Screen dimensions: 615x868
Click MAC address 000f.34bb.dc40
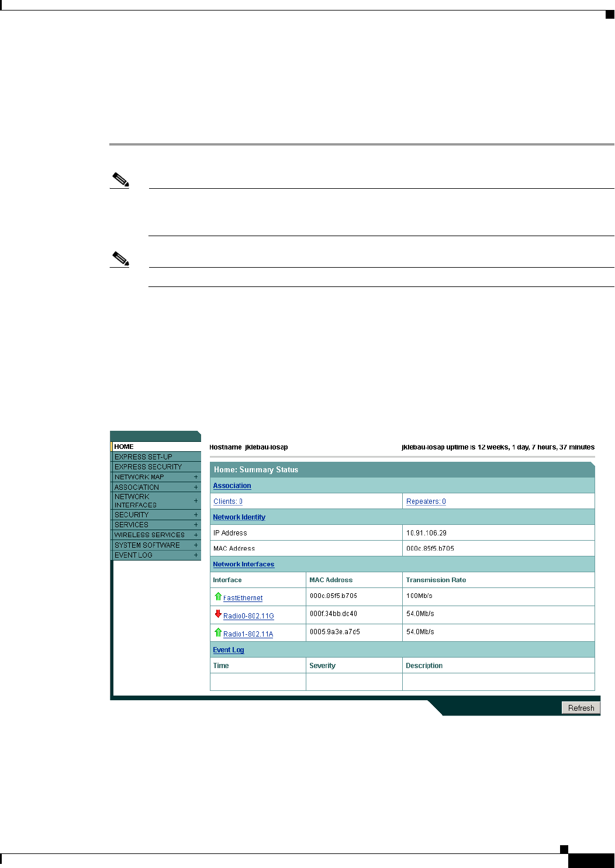click(x=333, y=614)
